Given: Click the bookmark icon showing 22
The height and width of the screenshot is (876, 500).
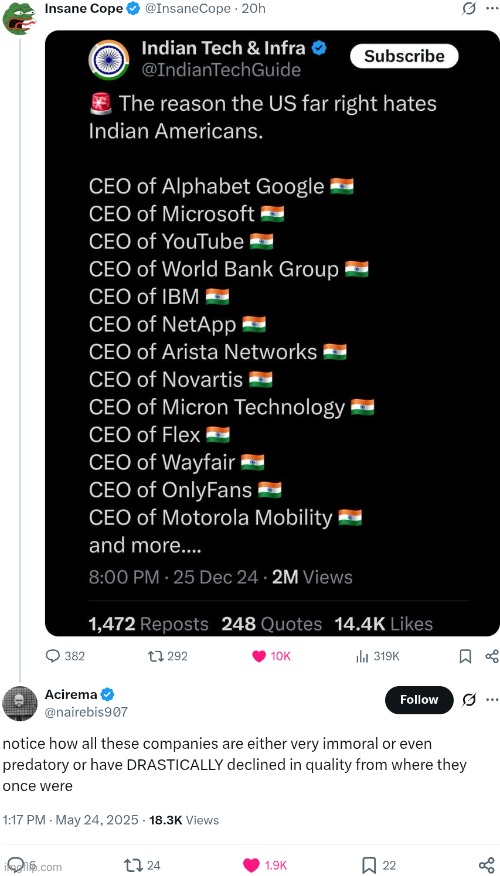Looking at the screenshot, I should coord(369,865).
